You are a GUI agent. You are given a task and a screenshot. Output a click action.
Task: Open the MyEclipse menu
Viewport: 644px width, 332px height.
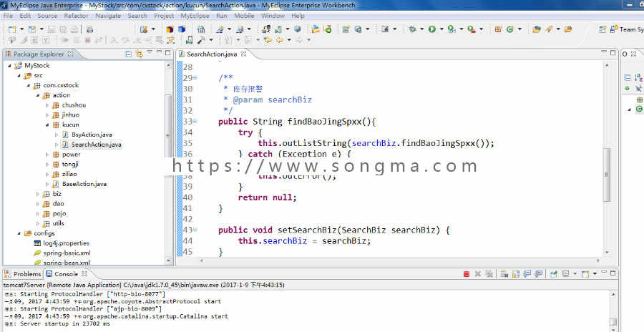tap(195, 16)
